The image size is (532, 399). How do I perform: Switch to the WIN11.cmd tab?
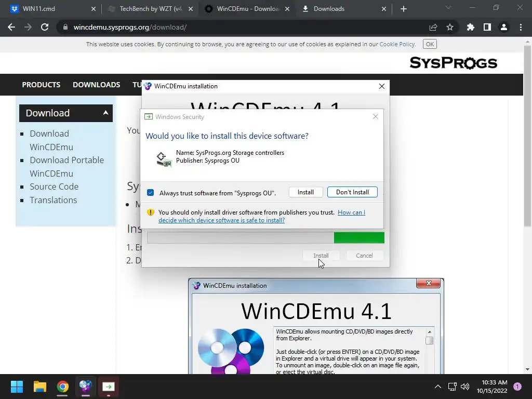coord(51,9)
